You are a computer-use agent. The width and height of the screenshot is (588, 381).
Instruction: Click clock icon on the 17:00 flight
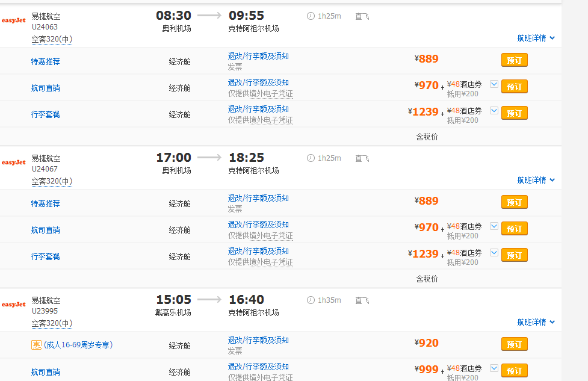click(311, 158)
